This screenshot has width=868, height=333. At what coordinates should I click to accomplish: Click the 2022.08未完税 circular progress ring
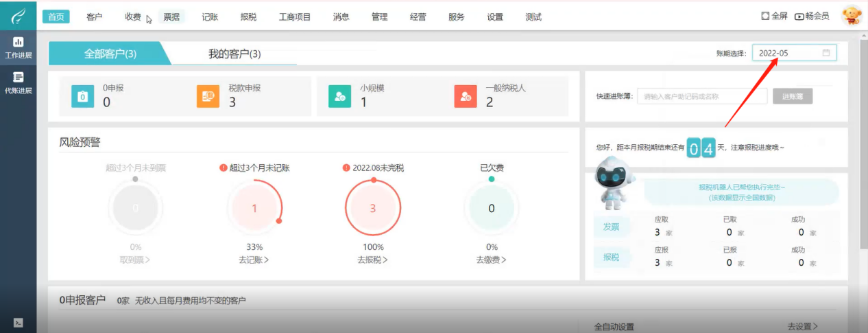point(372,208)
